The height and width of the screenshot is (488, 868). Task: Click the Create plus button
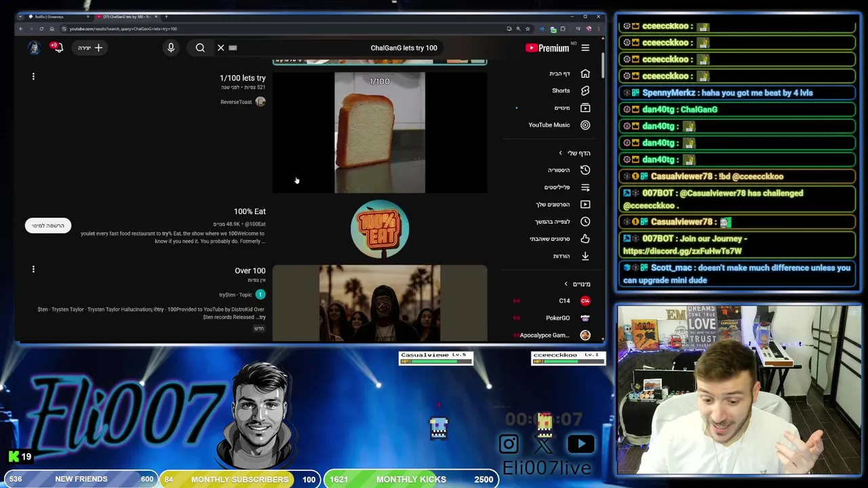pyautogui.click(x=90, y=47)
